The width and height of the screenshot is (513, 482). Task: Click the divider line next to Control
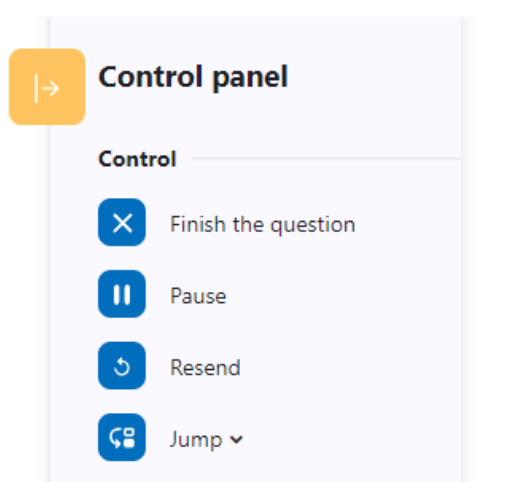pos(327,159)
